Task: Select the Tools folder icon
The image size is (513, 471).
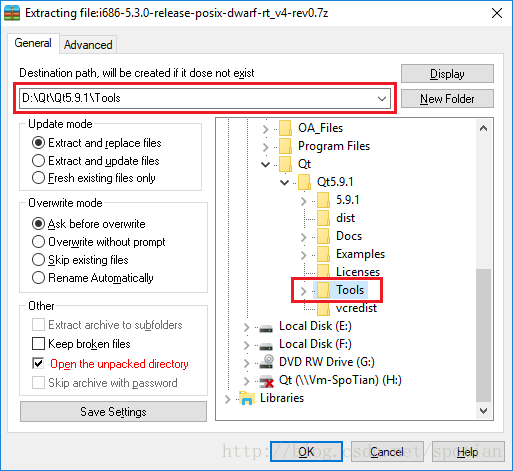Action: point(323,290)
